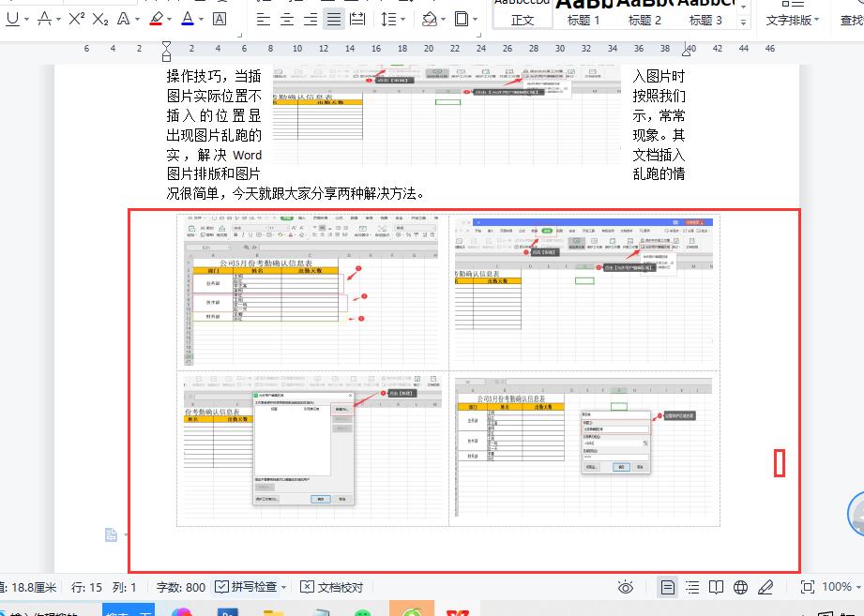864x616 pixels.
Task: Click 文档校对 in status bar
Action: point(332,587)
